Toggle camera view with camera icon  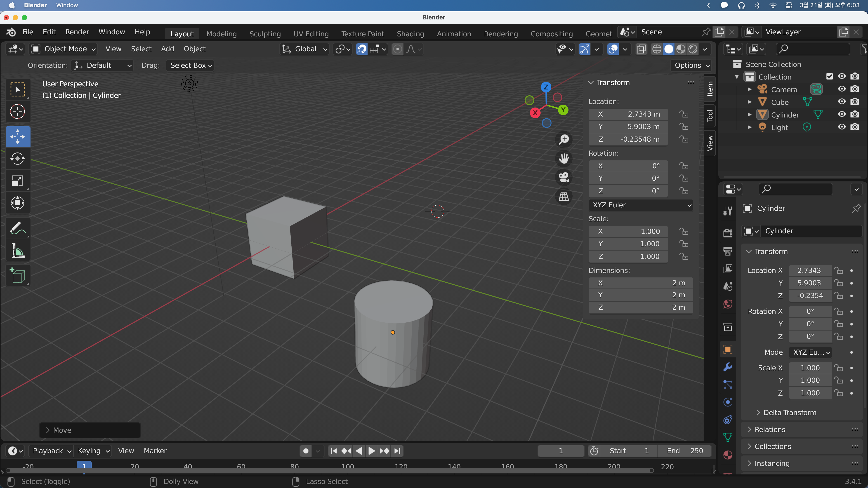(x=564, y=178)
